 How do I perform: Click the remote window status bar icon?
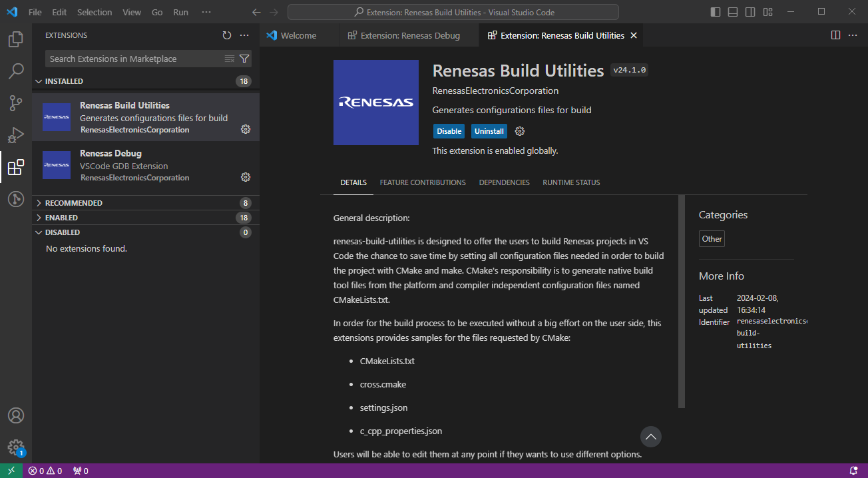click(x=11, y=471)
